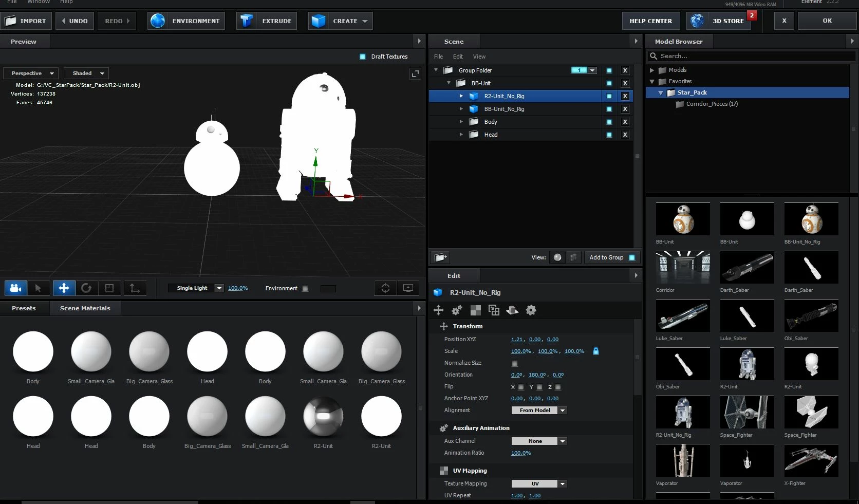Image resolution: width=859 pixels, height=504 pixels.
Task: Click the overlapping-squares icon in Edit panel
Action: tap(494, 310)
